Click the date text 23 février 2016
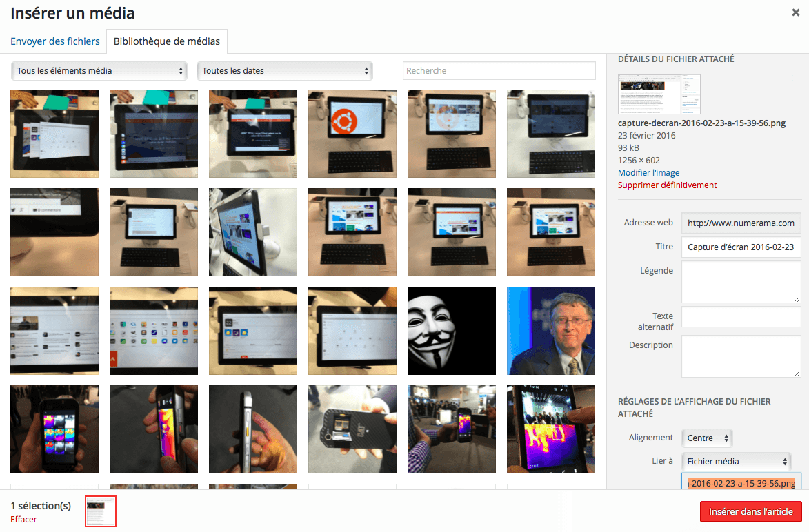The width and height of the screenshot is (809, 532). [x=646, y=136]
